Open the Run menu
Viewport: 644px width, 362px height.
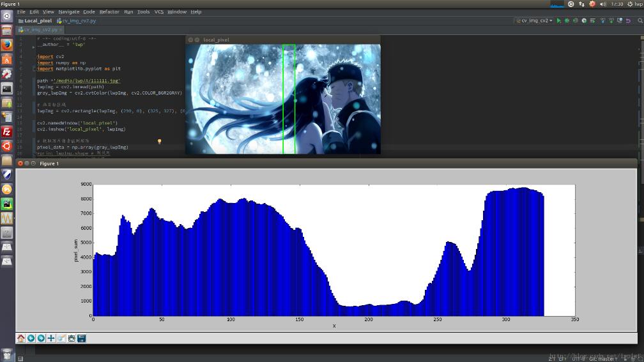tap(128, 12)
